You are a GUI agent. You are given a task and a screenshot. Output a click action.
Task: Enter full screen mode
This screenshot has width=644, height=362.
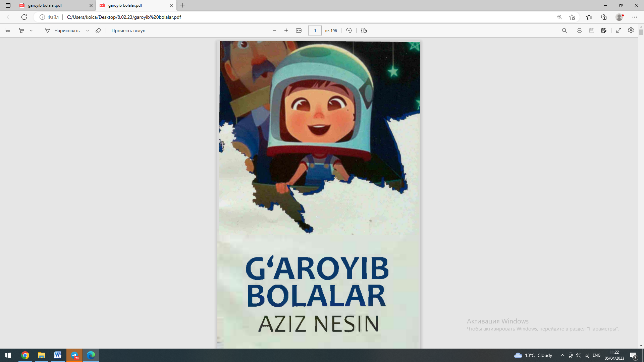point(619,31)
